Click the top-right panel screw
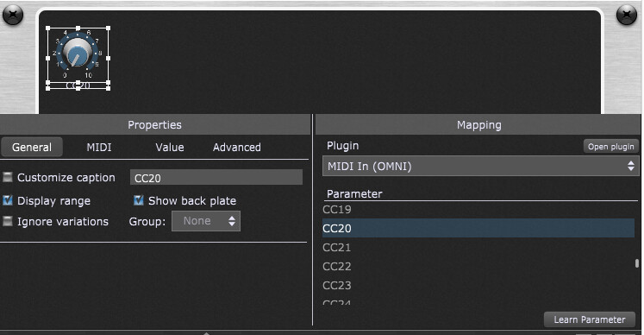Viewport: 644px width, 335px height. tap(627, 15)
